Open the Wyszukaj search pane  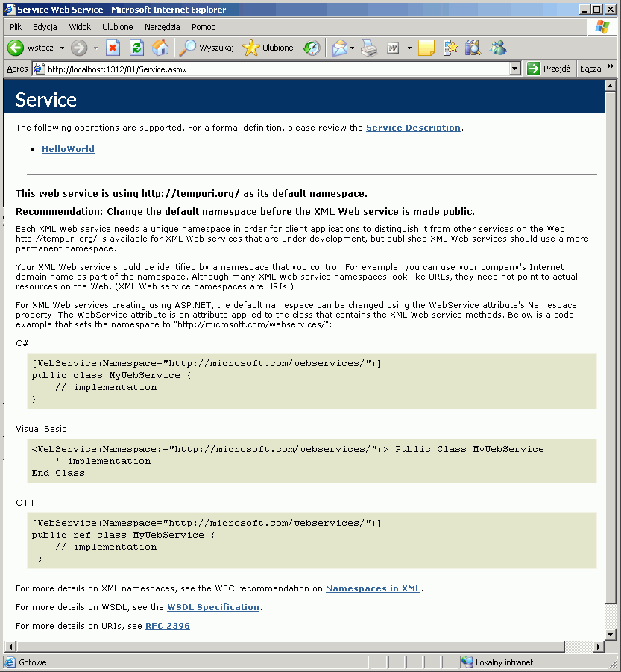207,48
